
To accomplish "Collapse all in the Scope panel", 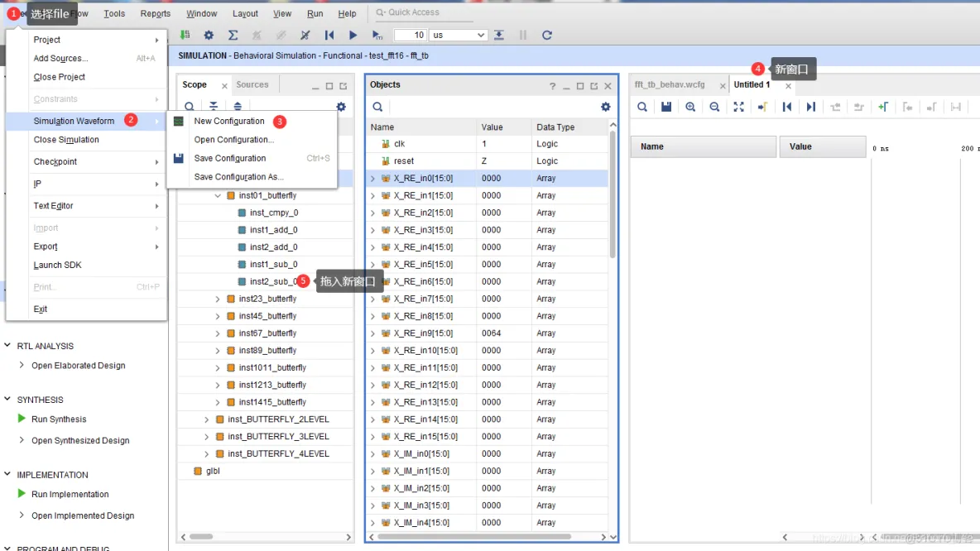I will click(214, 107).
